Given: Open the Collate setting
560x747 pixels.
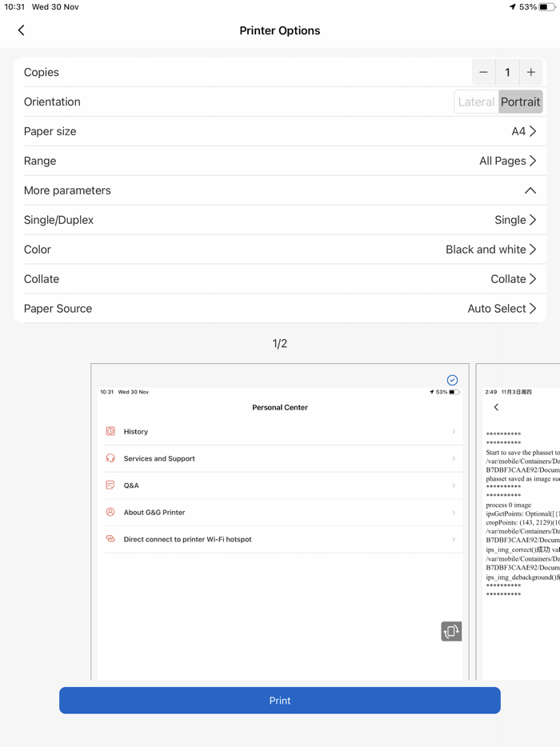Looking at the screenshot, I should click(x=280, y=279).
